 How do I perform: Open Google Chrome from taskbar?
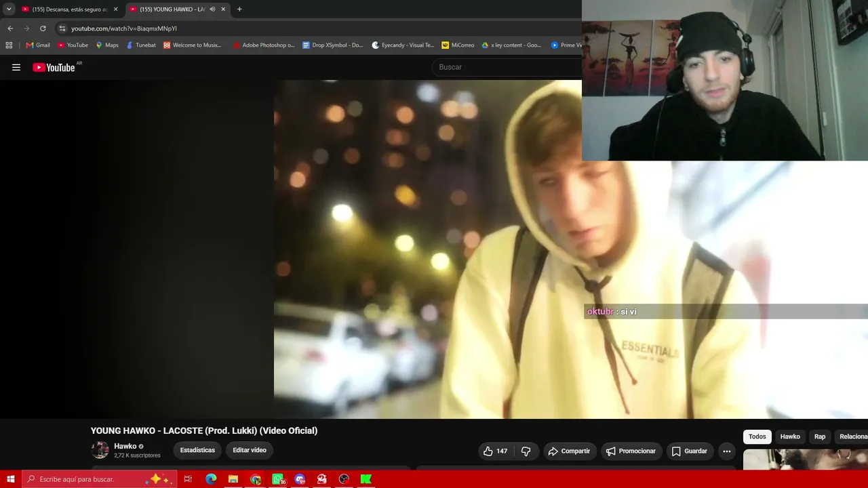[256, 479]
